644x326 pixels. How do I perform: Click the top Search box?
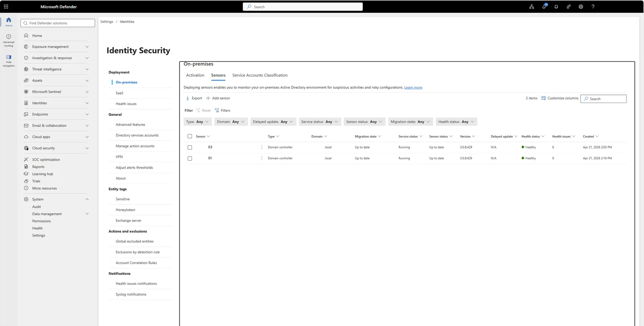303,7
